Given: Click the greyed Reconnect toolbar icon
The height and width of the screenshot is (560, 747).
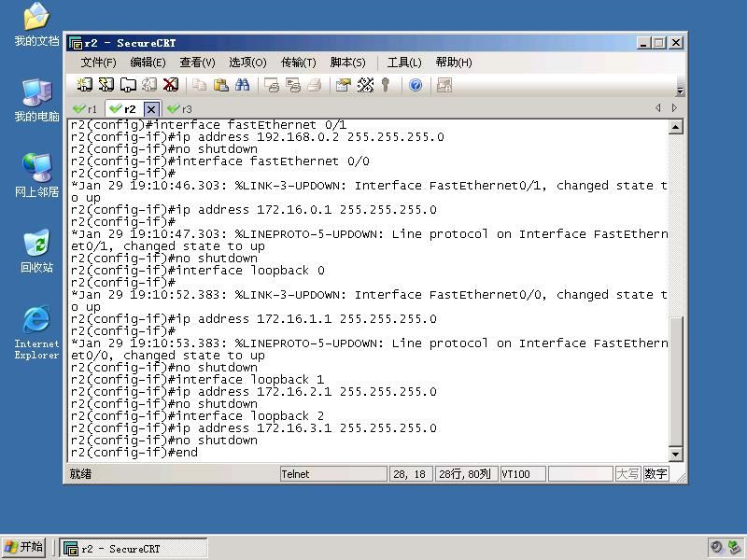Looking at the screenshot, I should tap(149, 85).
